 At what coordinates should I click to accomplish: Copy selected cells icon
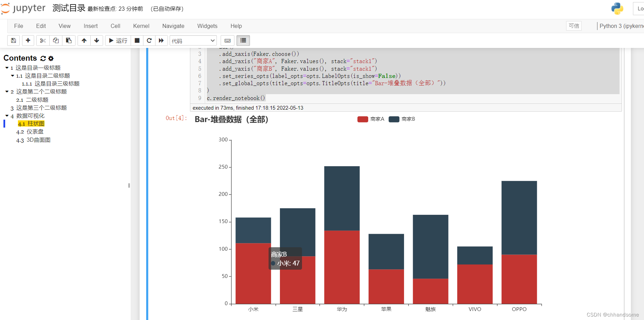click(x=56, y=41)
